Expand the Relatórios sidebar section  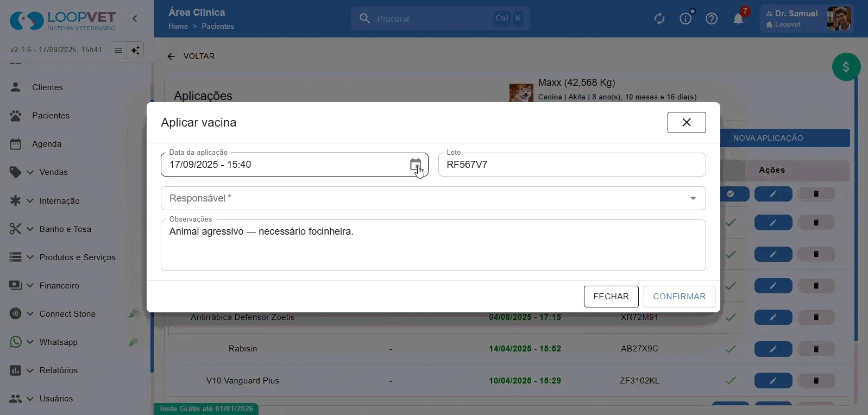coord(59,370)
